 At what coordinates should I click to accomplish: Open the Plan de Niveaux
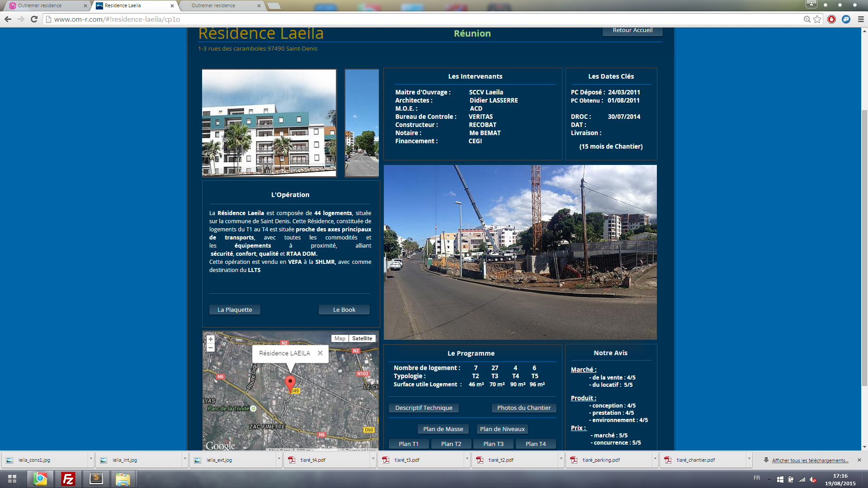502,429
